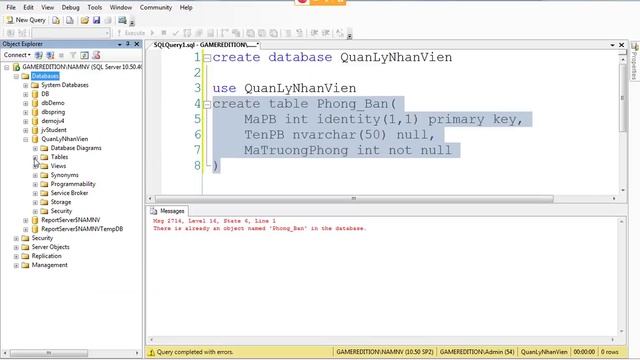640x360 pixels.
Task: Collapse the GAMEREDITION\NAMNV server node
Action: point(7,67)
